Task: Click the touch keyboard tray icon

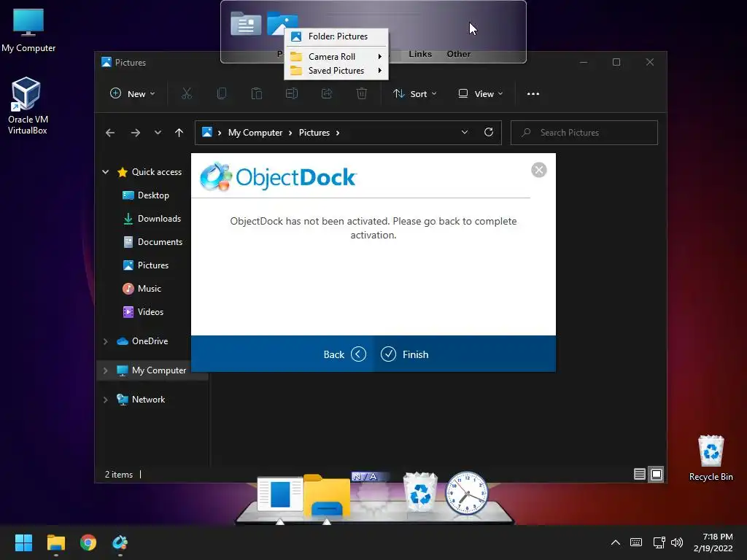Action: tap(636, 542)
